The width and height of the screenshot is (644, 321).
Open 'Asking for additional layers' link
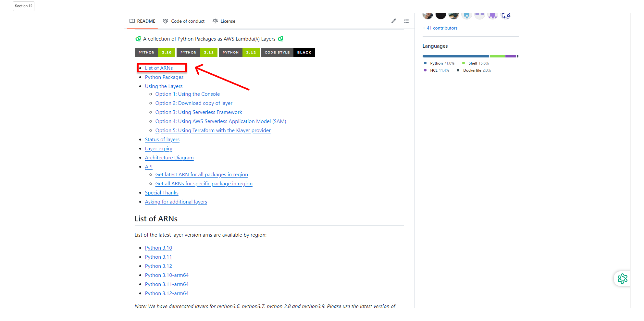(x=176, y=202)
